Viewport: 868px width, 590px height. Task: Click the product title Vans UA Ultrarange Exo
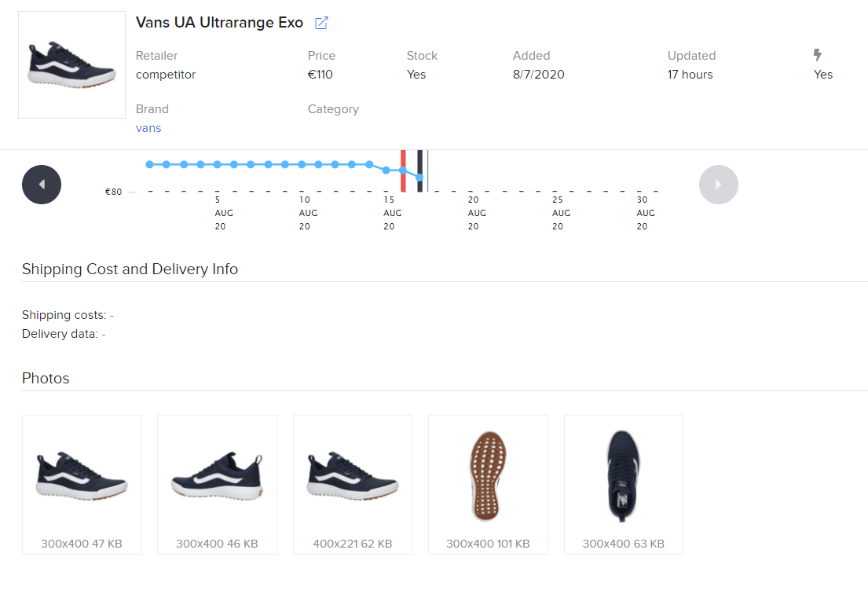click(x=219, y=23)
